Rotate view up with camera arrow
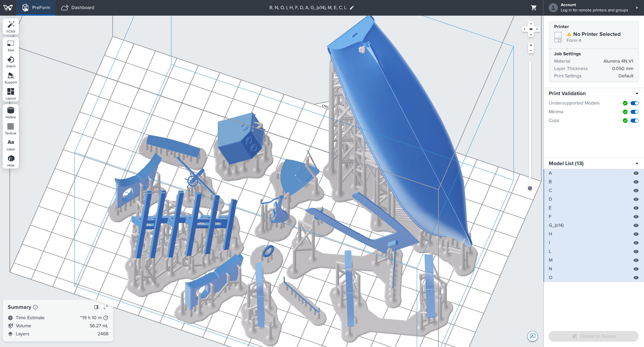The image size is (644, 347). (x=531, y=24)
